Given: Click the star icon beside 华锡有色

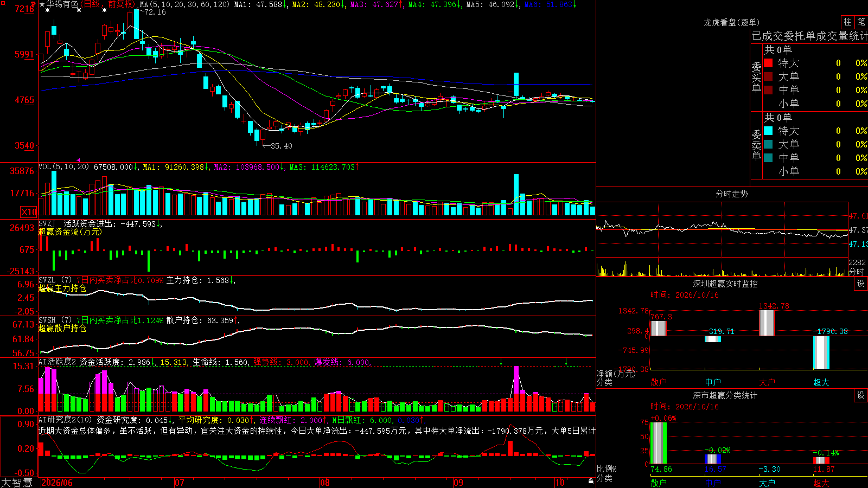Looking at the screenshot, I should point(42,4).
